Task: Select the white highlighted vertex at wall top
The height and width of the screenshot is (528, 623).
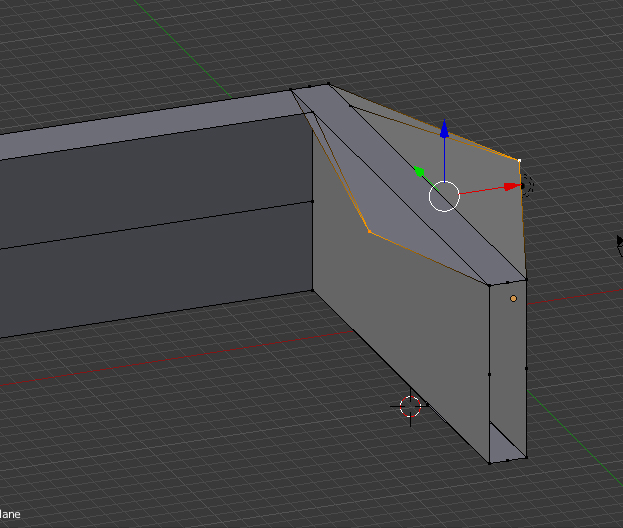Action: click(519, 160)
